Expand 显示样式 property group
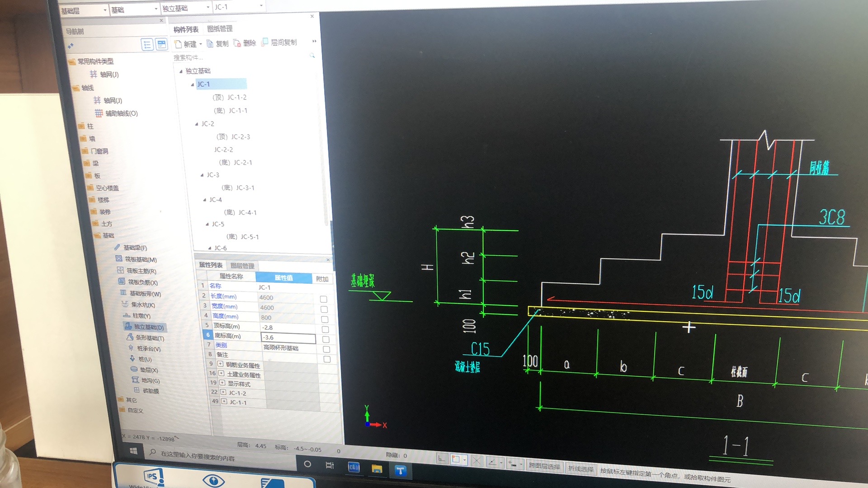The height and width of the screenshot is (488, 868). pyautogui.click(x=222, y=383)
